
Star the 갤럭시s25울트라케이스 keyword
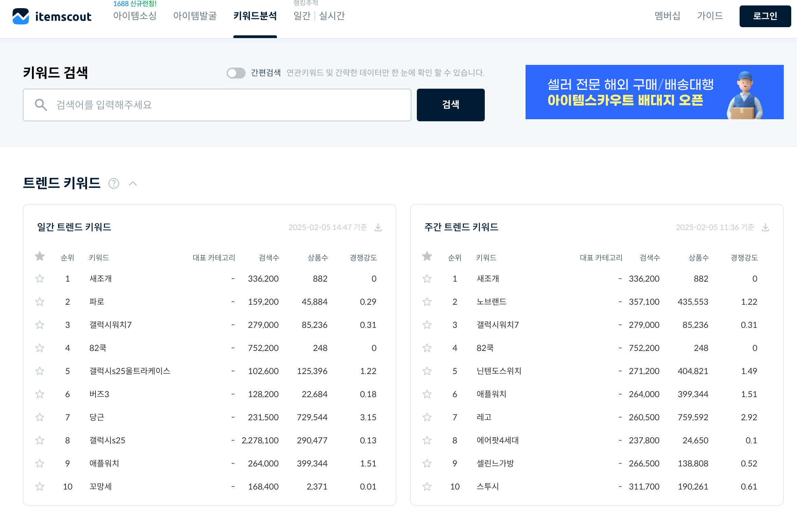tap(40, 371)
